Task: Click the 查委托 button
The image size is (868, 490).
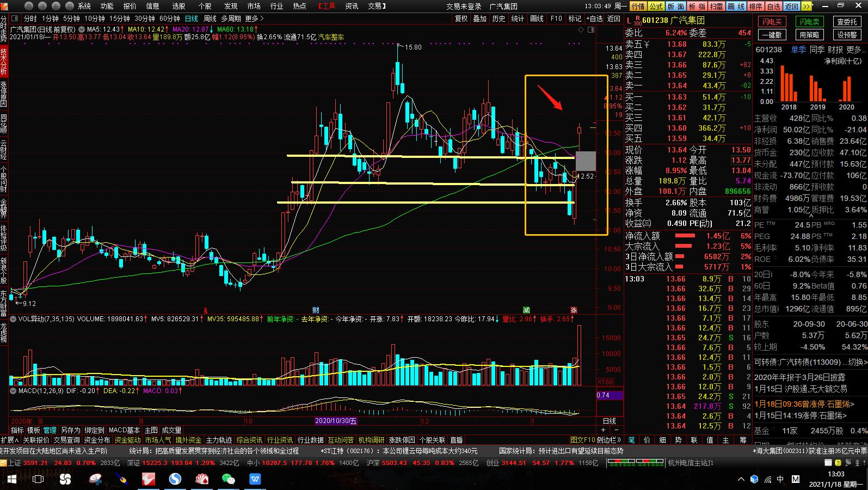Action: click(847, 22)
